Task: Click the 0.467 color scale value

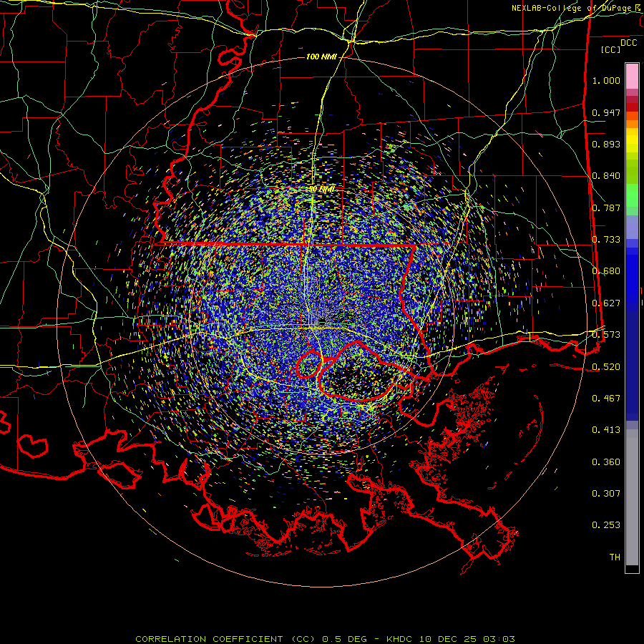Action: [x=606, y=398]
